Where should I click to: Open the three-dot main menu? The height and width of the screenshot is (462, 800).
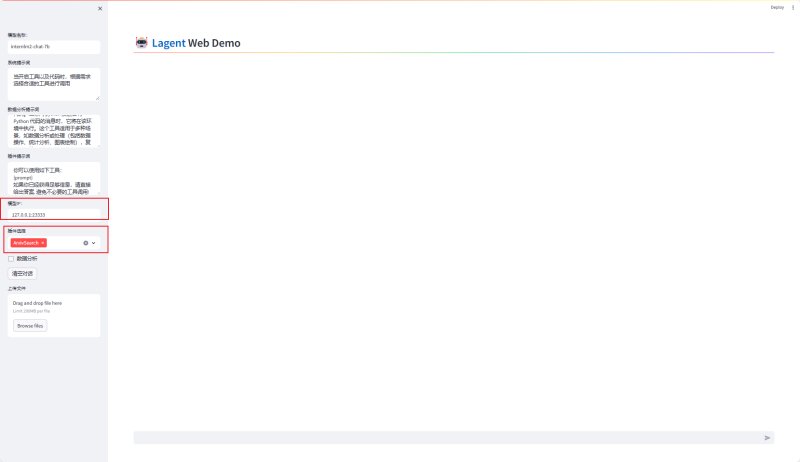793,7
